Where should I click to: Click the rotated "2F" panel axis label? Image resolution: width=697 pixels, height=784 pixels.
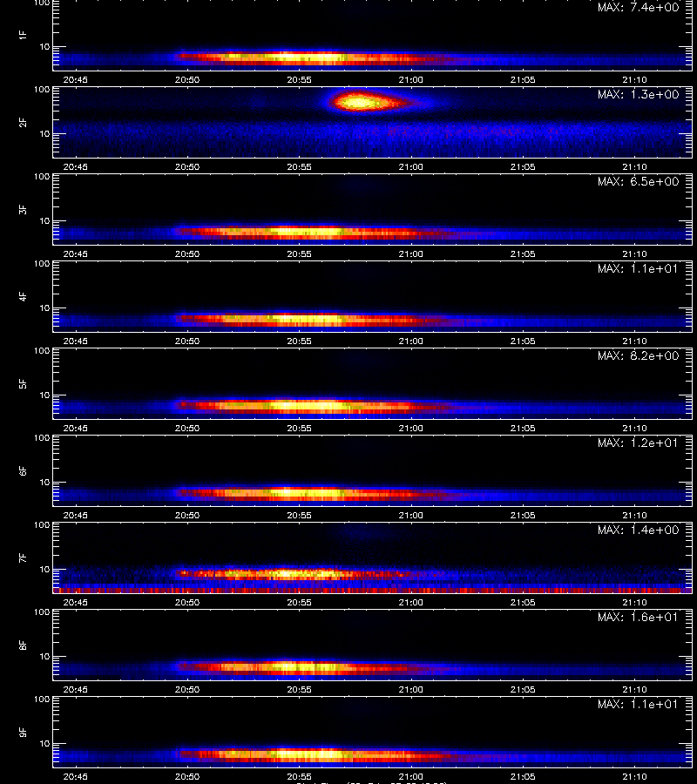23,123
